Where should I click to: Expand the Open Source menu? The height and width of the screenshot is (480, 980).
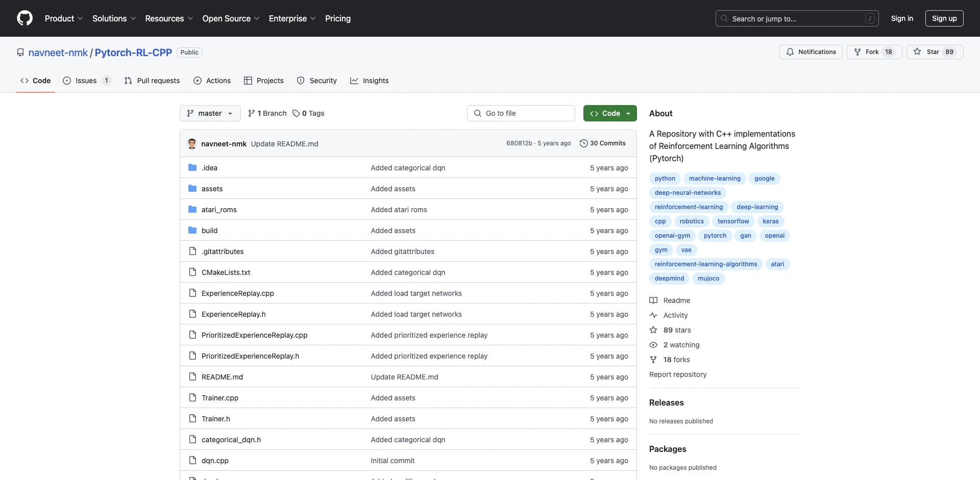tap(231, 18)
